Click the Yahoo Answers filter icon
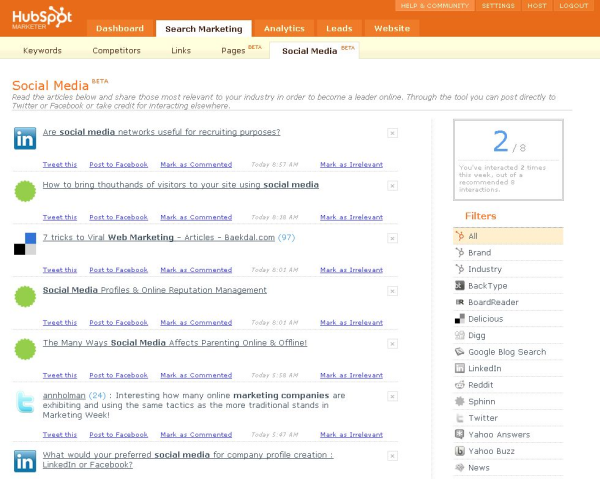600x479 pixels. 459,434
